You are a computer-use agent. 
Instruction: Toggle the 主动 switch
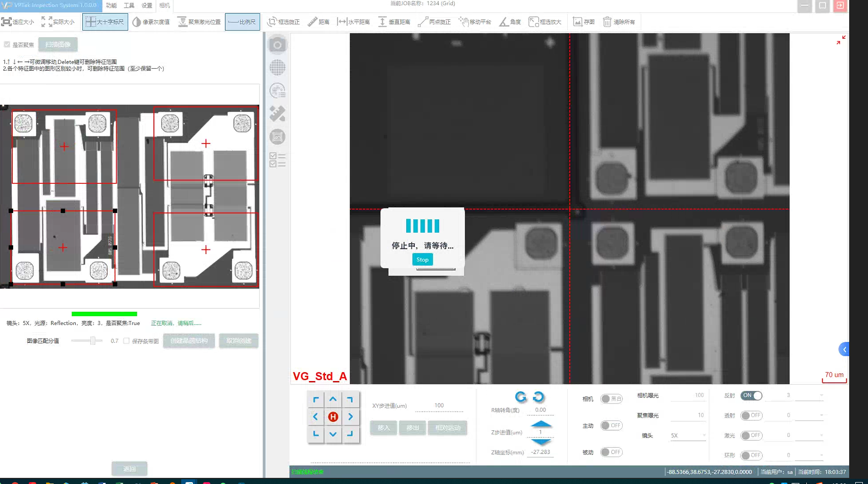tap(611, 426)
